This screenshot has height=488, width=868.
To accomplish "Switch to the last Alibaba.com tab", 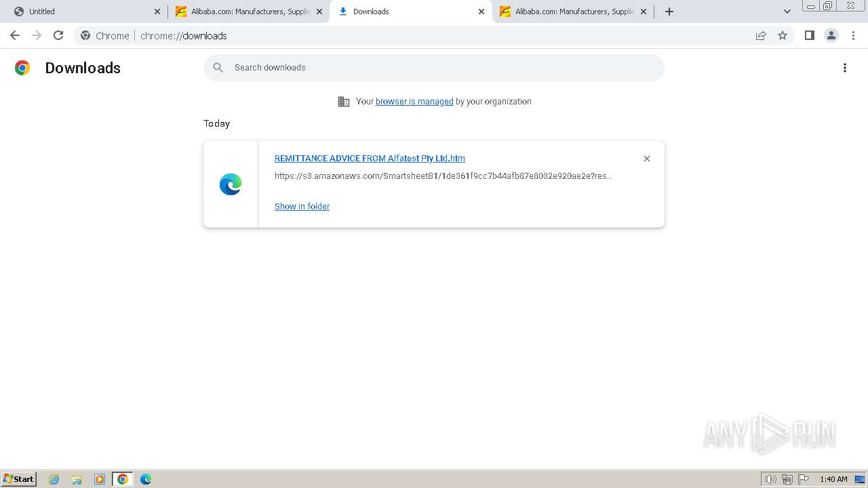I will point(573,12).
